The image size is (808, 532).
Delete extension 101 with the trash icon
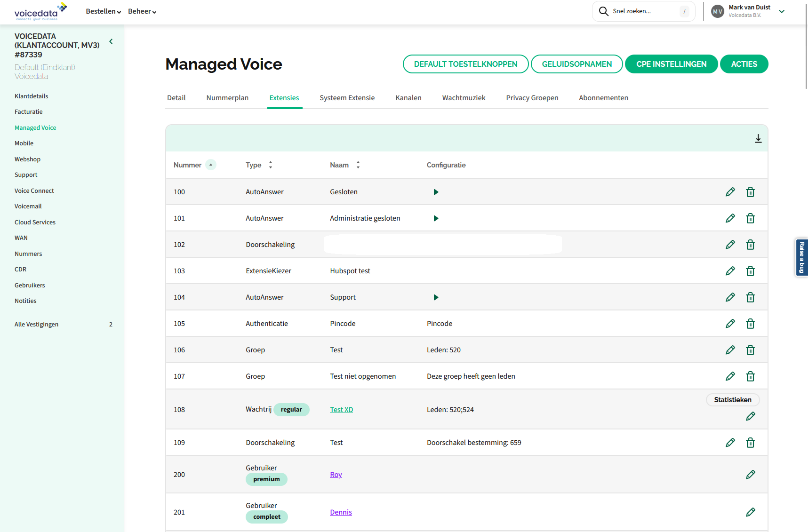coord(750,218)
